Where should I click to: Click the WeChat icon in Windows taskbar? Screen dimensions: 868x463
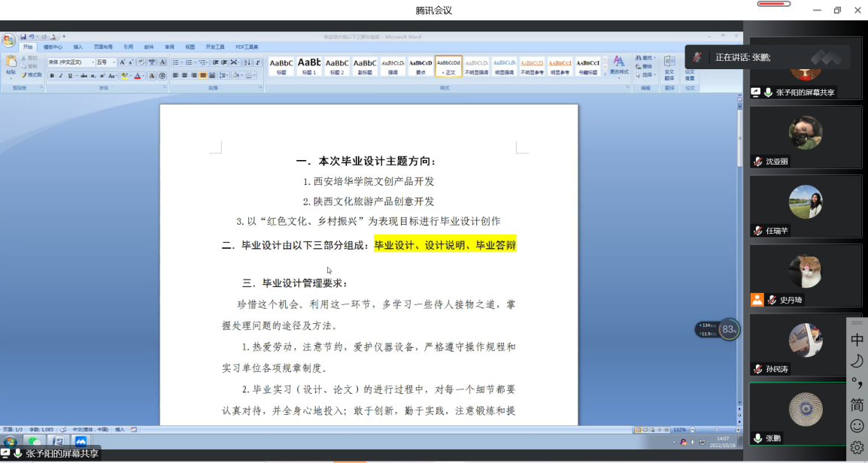click(35, 441)
